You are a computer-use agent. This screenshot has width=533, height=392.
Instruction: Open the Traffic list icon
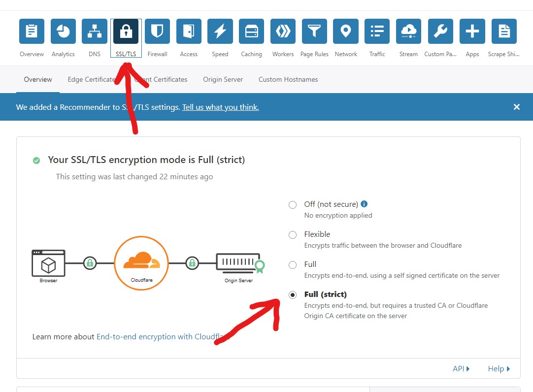[x=377, y=31]
